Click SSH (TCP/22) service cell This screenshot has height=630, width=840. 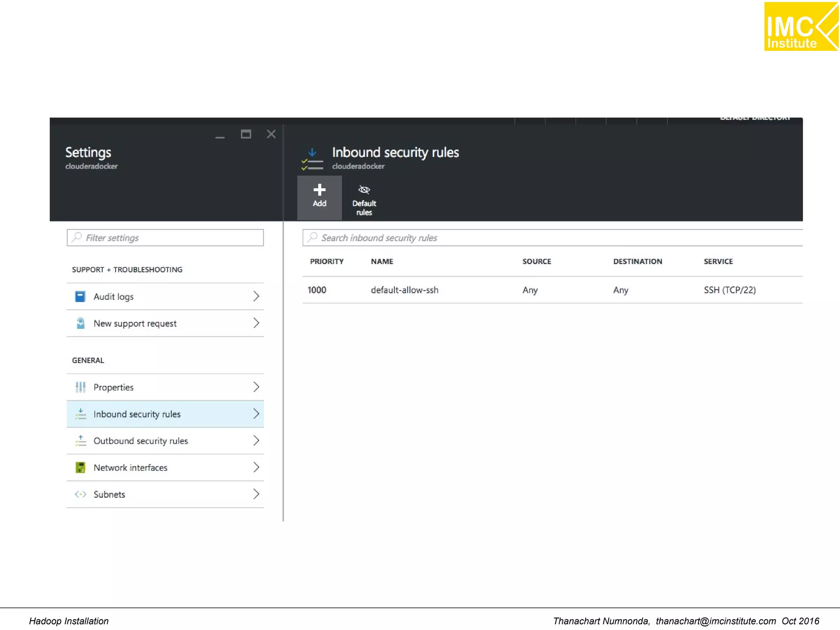point(730,290)
